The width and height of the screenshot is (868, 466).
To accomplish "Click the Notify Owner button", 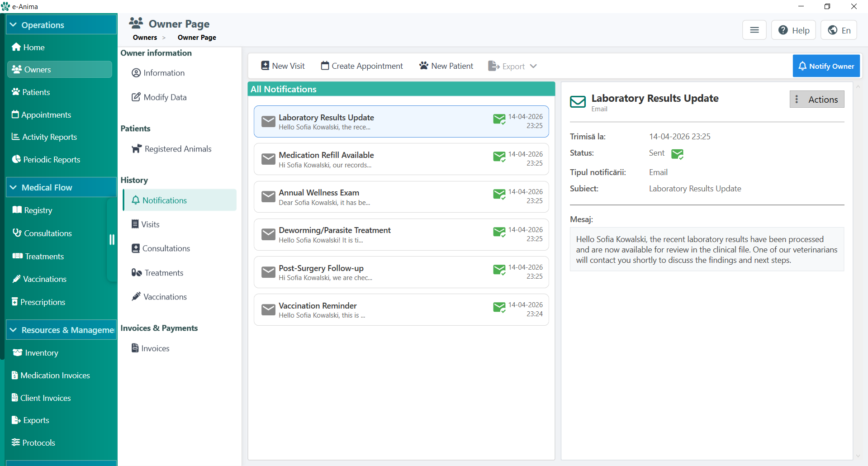I will (x=826, y=66).
